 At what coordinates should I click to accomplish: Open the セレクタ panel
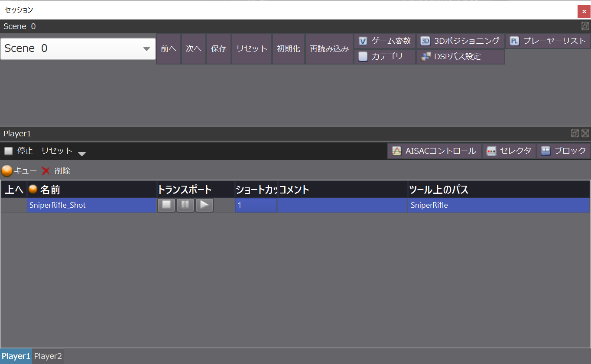(509, 151)
